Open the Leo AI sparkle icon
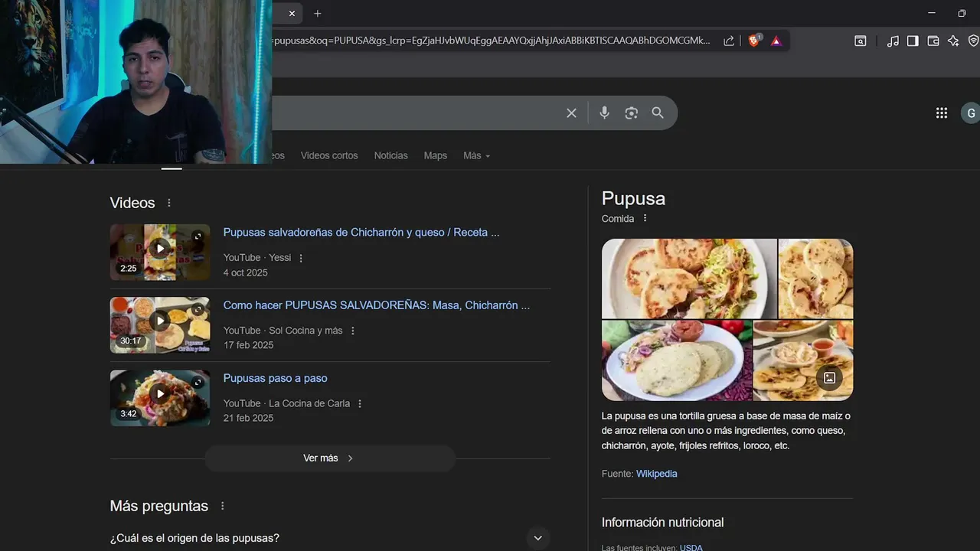980x551 pixels. point(953,41)
